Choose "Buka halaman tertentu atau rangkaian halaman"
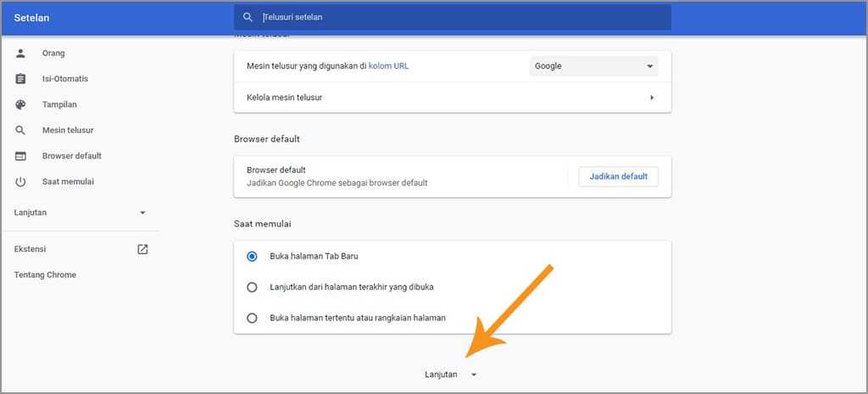The height and width of the screenshot is (394, 868). [252, 318]
